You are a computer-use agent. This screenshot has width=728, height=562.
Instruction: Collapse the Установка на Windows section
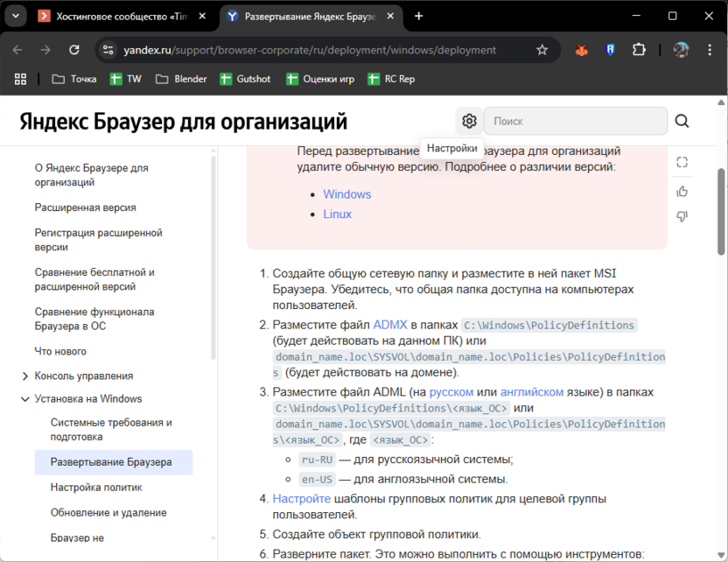tap(25, 399)
